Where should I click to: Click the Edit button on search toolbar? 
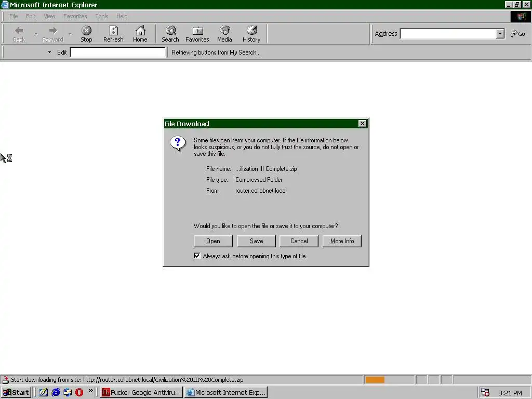click(x=62, y=52)
